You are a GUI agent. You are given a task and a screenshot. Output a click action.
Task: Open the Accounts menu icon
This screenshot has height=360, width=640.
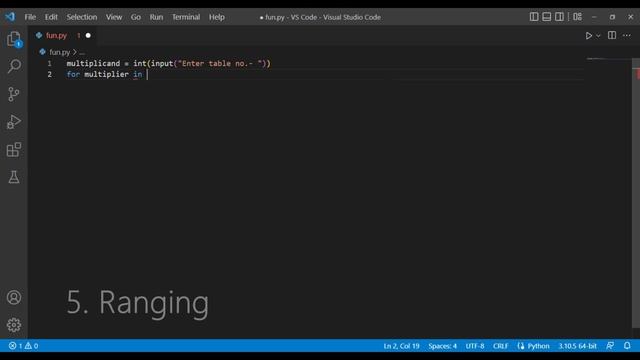[14, 297]
